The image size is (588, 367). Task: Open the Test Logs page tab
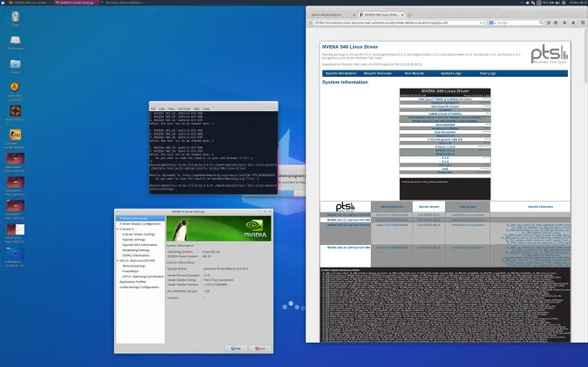pyautogui.click(x=488, y=73)
